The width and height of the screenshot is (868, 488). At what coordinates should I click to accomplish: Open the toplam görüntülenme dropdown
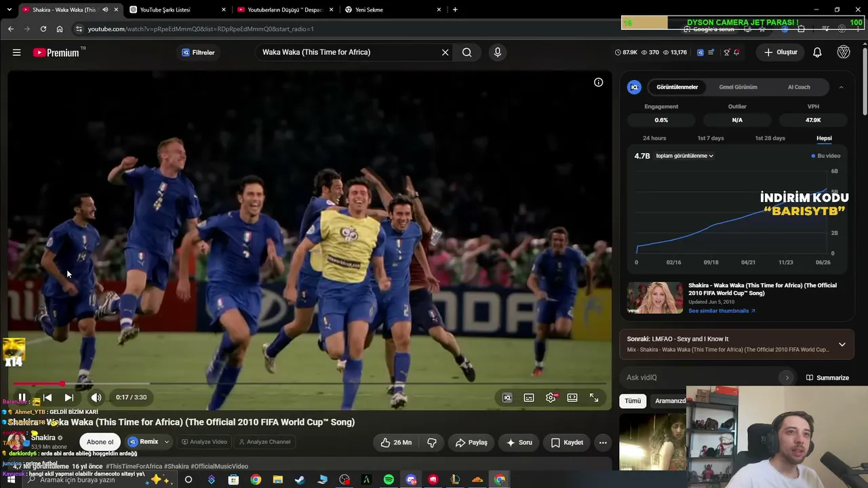pos(684,156)
